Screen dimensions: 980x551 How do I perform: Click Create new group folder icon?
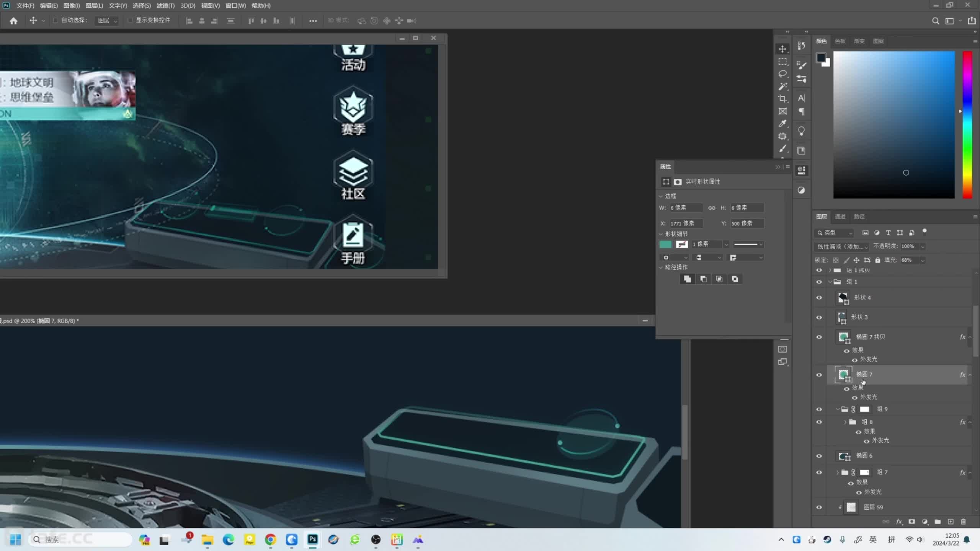click(938, 522)
